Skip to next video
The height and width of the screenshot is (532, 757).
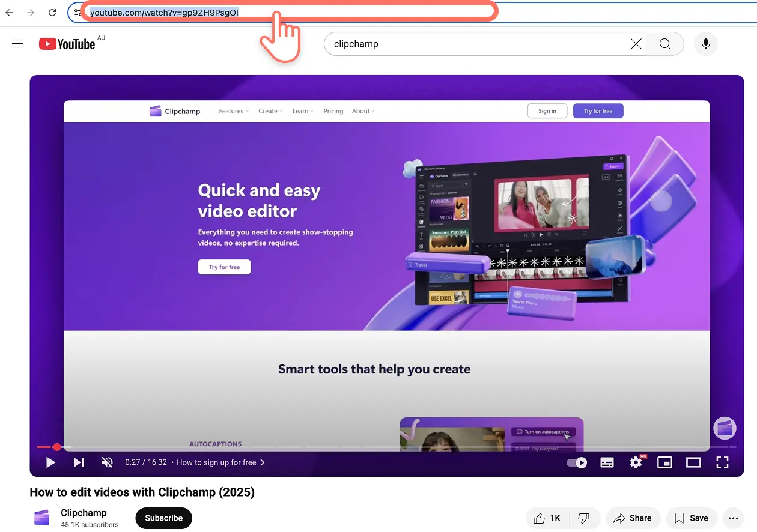coord(79,462)
